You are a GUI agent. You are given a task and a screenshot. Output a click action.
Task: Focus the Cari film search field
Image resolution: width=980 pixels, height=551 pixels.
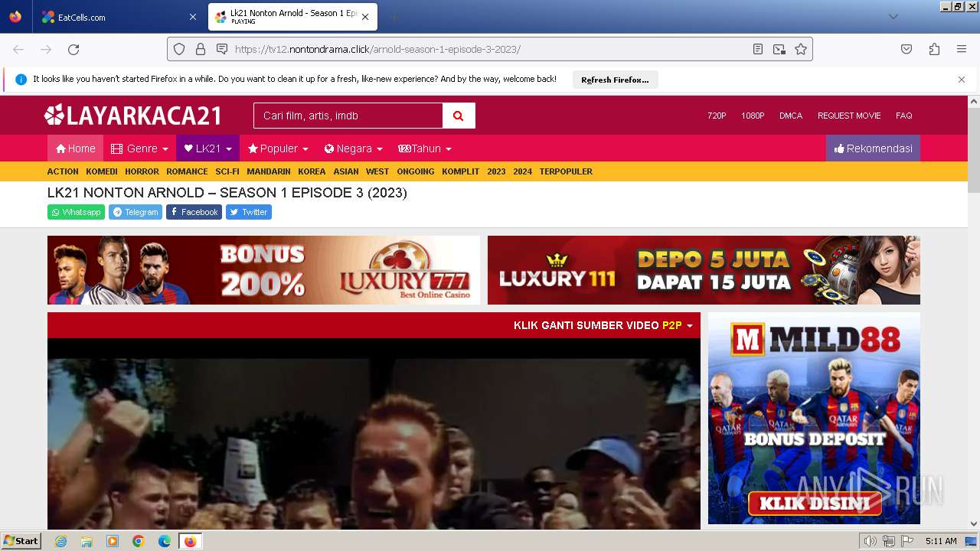point(348,116)
